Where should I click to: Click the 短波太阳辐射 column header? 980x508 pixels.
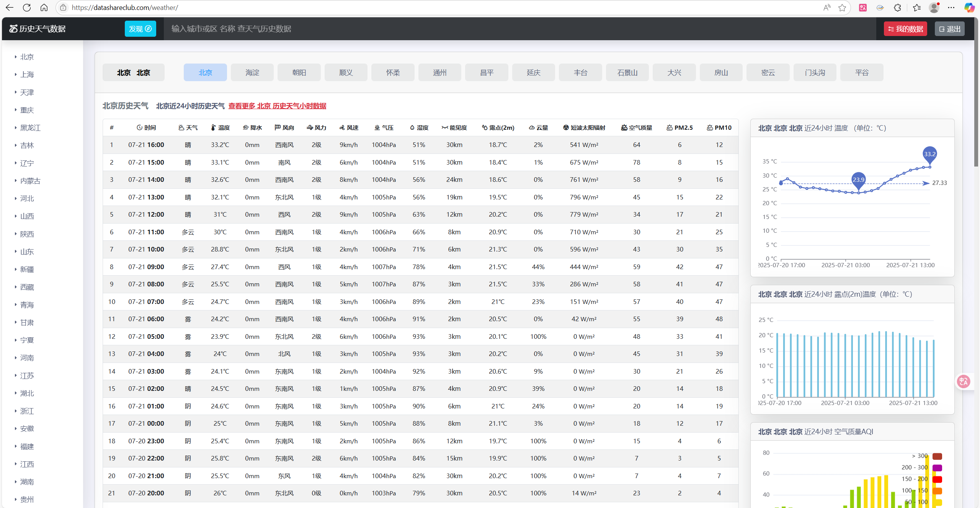(584, 127)
